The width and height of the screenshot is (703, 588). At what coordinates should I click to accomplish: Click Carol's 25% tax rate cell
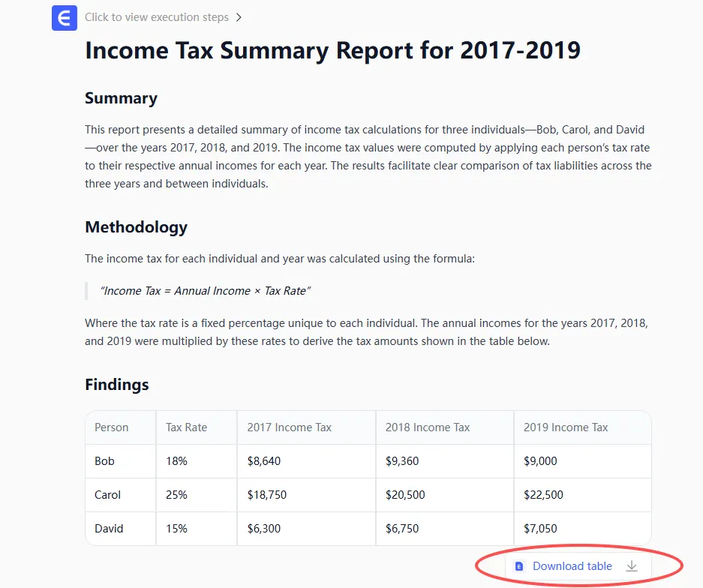tap(176, 495)
